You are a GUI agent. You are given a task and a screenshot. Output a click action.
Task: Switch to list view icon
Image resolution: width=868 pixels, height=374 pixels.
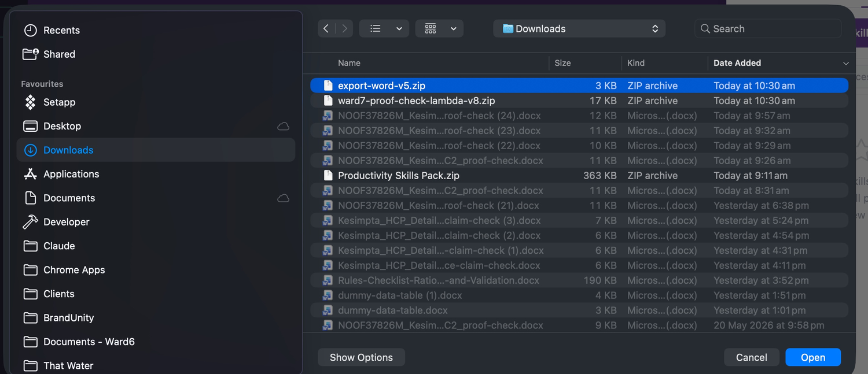click(x=375, y=28)
